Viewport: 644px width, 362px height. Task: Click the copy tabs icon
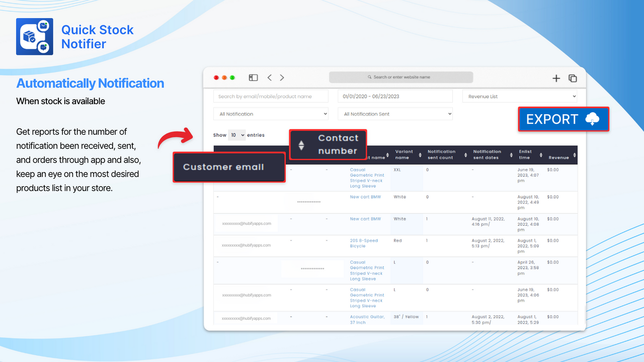pos(572,78)
